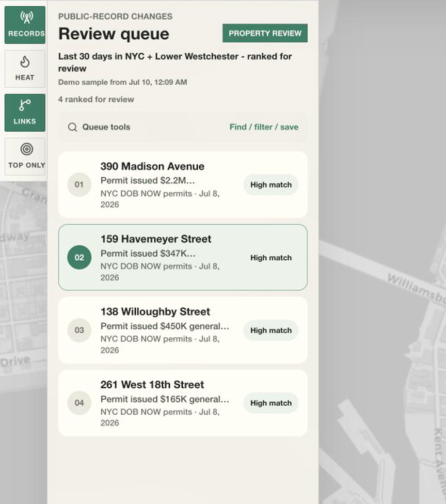Click the Review queue heading
The image size is (446, 504).
113,34
